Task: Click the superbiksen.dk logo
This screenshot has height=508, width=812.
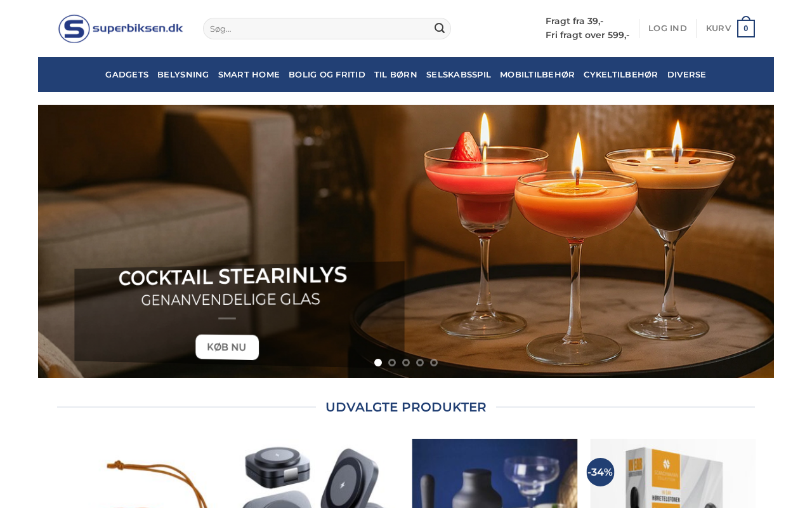Action: (121, 29)
